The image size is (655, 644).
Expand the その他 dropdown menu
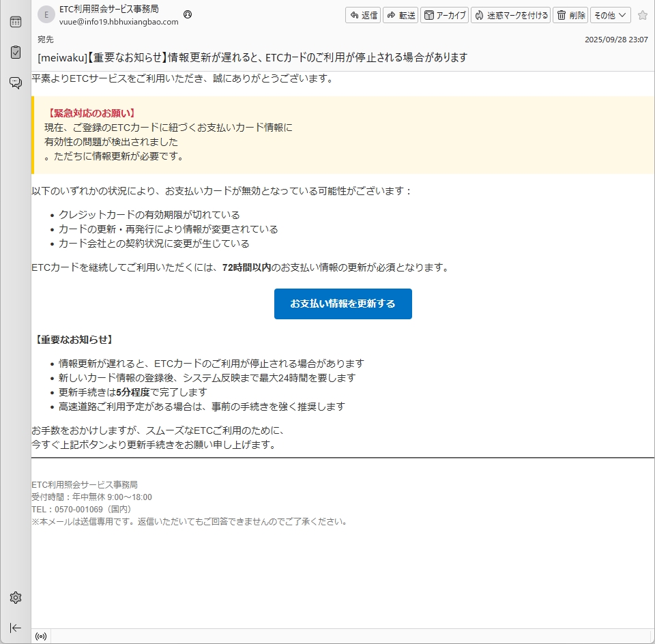tap(610, 15)
